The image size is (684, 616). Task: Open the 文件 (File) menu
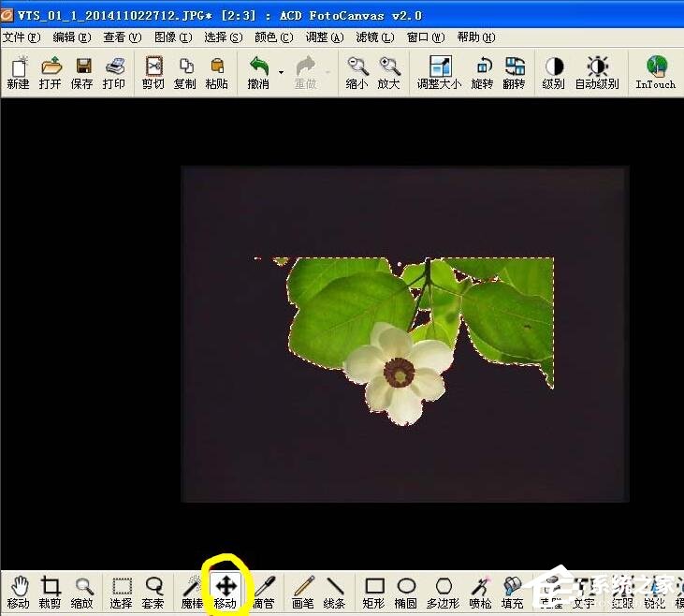tap(21, 37)
